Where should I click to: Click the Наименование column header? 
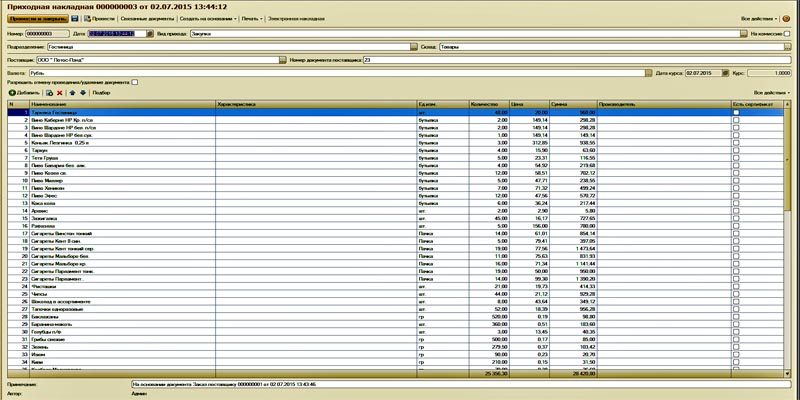[x=50, y=103]
